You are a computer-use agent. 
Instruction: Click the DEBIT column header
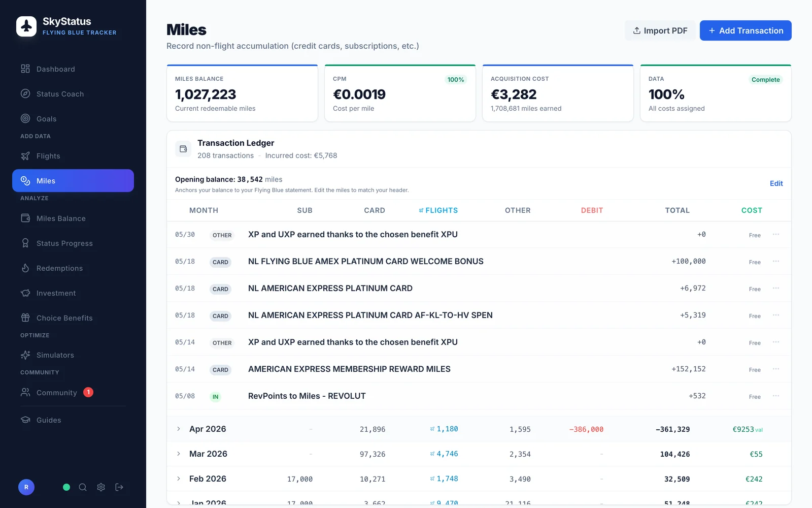point(592,210)
